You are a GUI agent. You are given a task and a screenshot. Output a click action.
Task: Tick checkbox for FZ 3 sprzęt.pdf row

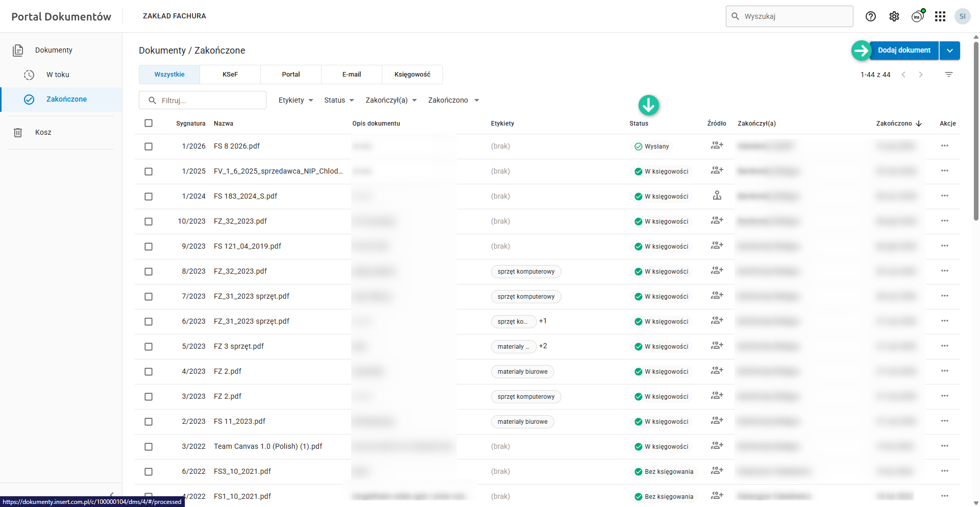[x=149, y=347]
